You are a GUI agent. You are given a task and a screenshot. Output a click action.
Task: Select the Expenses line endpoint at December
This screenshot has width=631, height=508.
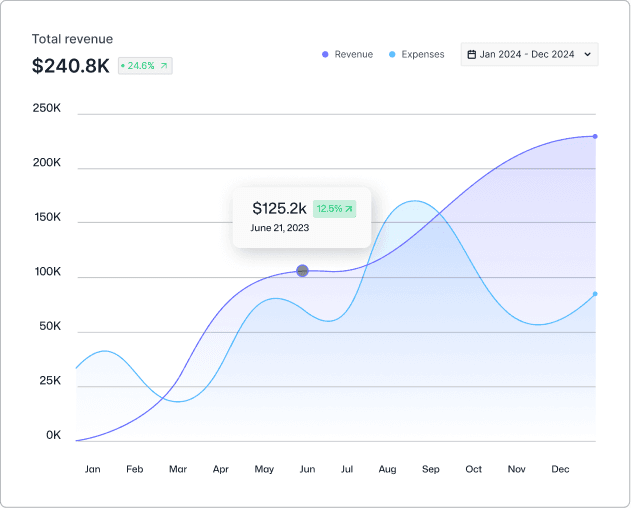click(595, 294)
